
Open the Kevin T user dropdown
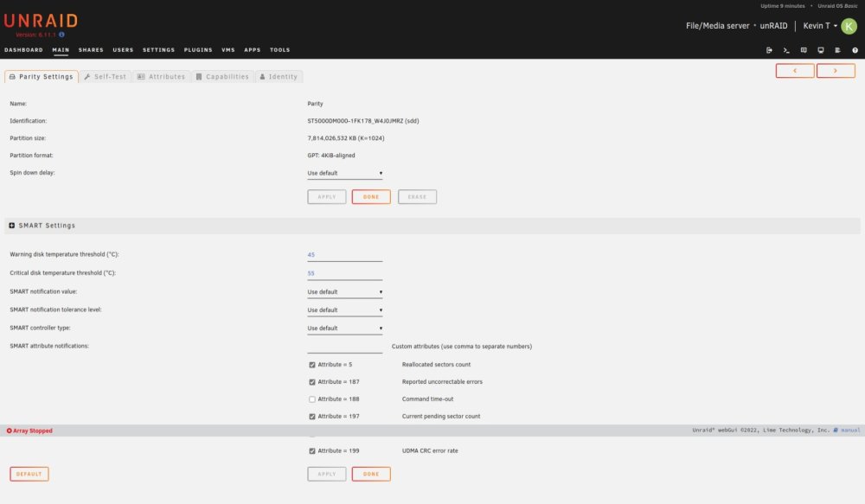click(x=820, y=26)
